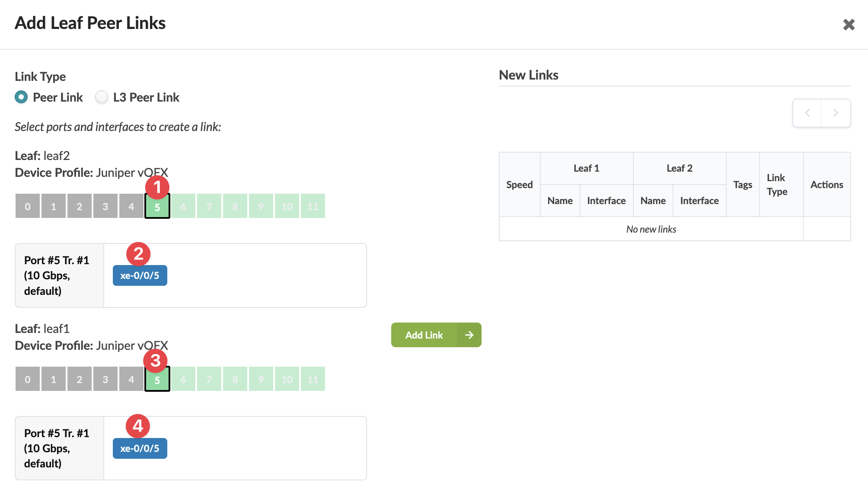Click port 0 on leaf2
The width and height of the screenshot is (868, 486).
(x=28, y=206)
